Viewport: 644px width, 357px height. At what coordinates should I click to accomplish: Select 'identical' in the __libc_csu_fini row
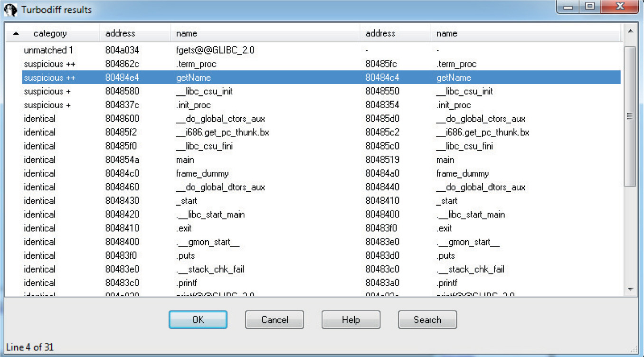click(x=39, y=146)
